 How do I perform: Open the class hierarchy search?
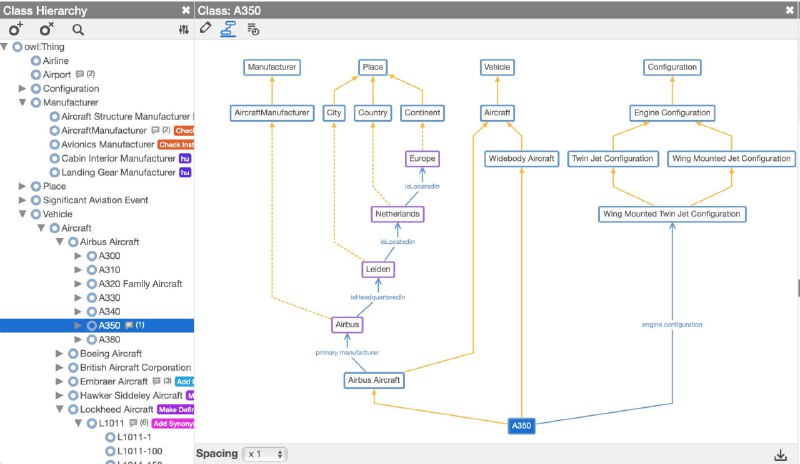tap(78, 30)
